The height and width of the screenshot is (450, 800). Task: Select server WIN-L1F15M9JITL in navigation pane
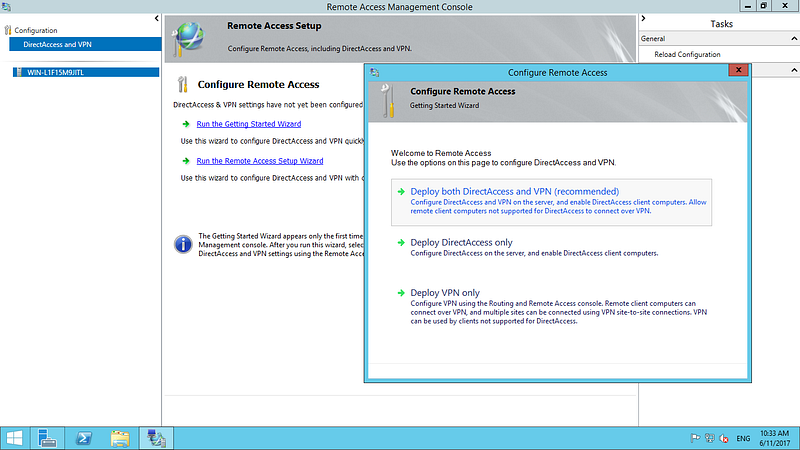[86, 72]
